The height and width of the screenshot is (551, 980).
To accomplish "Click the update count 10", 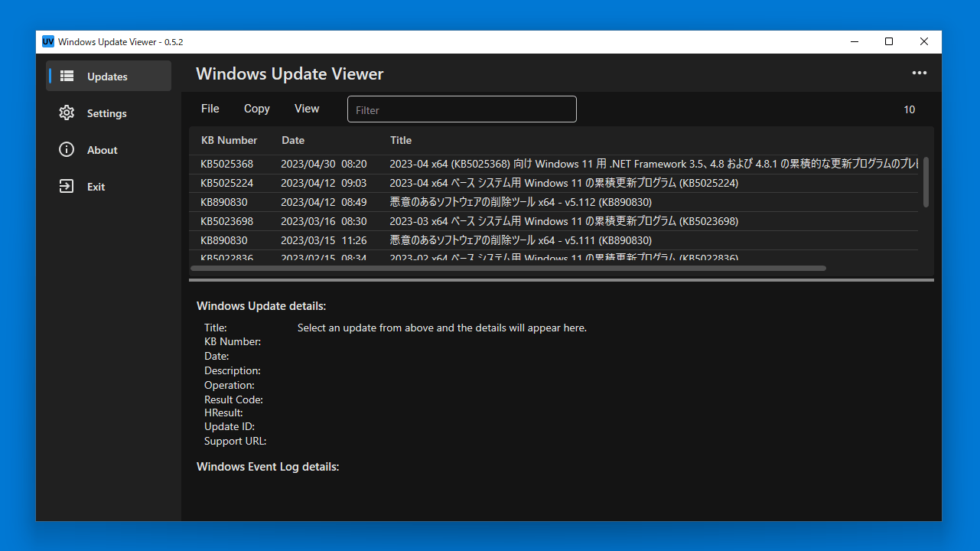I will [x=910, y=109].
